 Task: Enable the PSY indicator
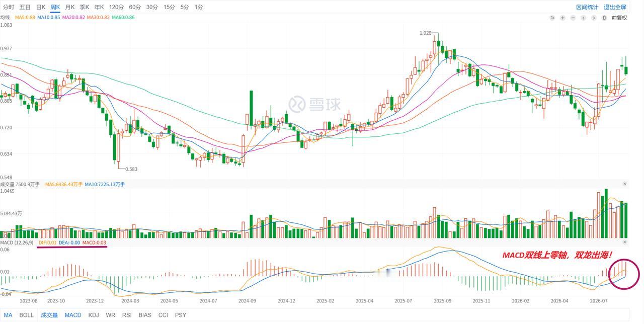pos(180,315)
